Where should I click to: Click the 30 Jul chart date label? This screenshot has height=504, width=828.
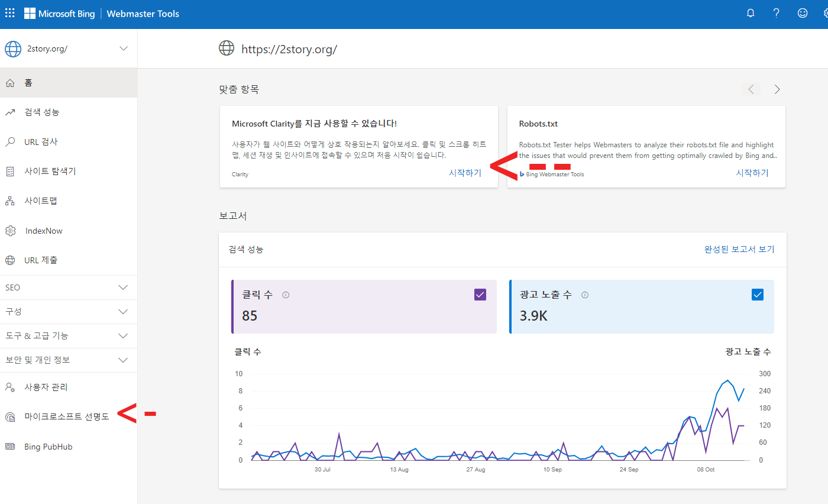322,470
